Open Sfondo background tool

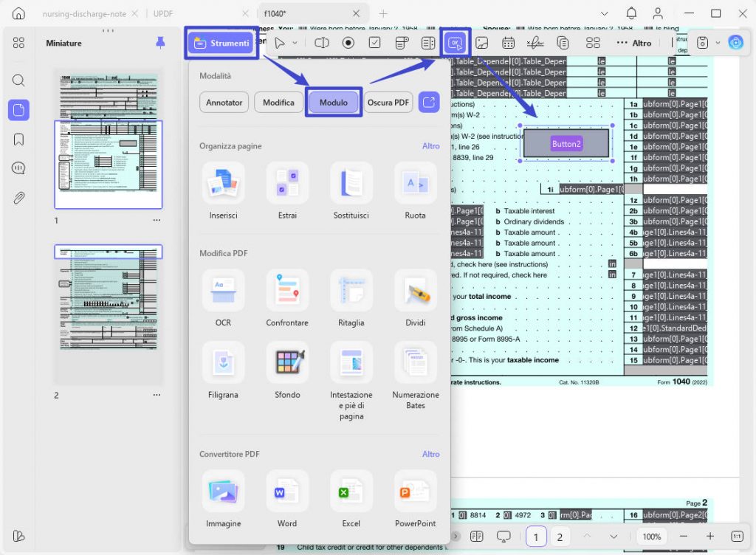(x=287, y=371)
